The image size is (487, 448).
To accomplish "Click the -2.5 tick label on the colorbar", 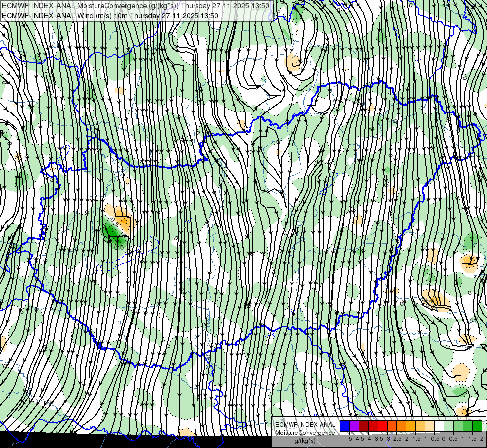I will pyautogui.click(x=396, y=439).
